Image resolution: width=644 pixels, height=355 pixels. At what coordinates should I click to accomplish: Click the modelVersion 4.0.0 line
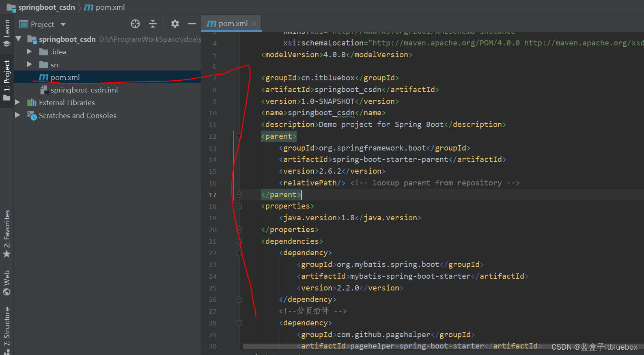[336, 55]
